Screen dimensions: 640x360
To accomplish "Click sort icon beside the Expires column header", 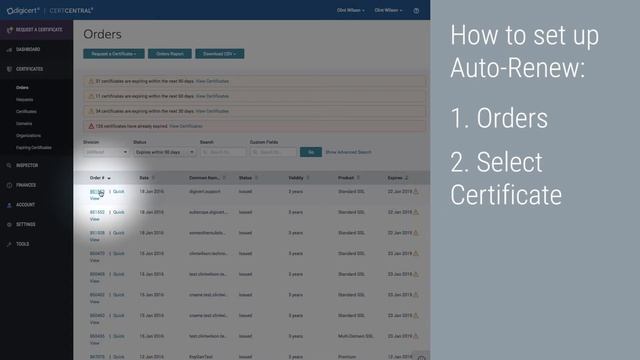I will coord(407,178).
